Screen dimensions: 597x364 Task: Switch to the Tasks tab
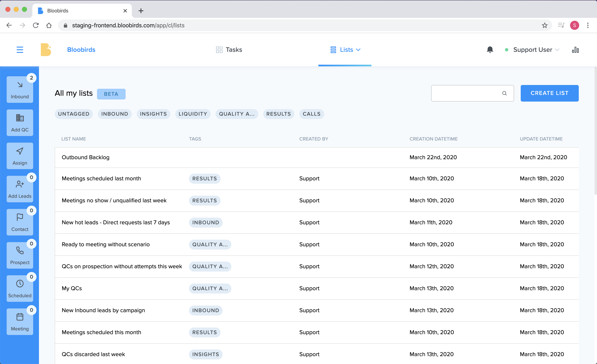(229, 50)
